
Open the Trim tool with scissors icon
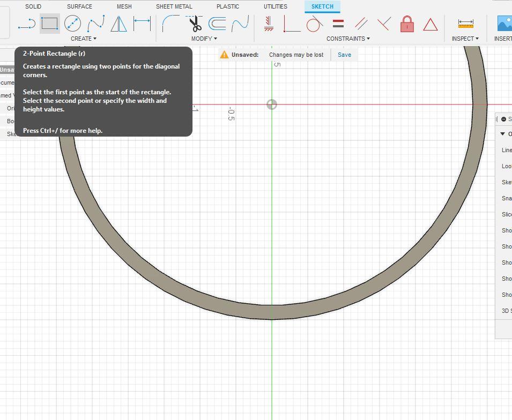coord(194,24)
